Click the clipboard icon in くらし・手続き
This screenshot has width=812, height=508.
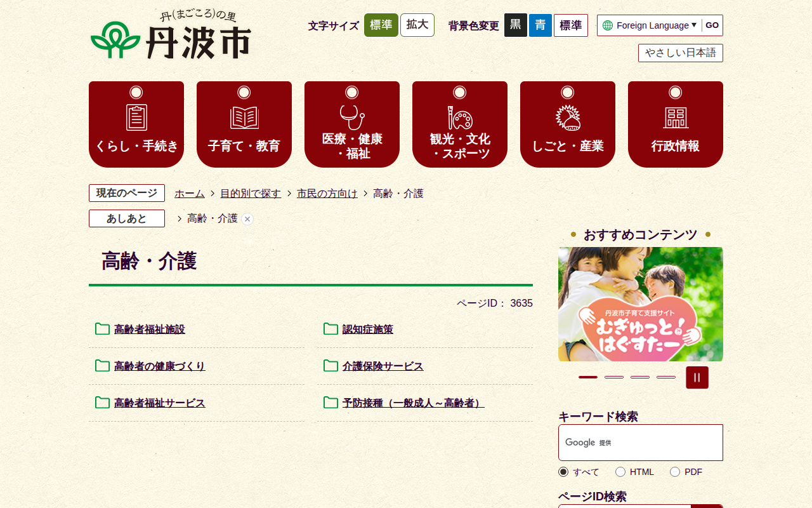tap(136, 117)
